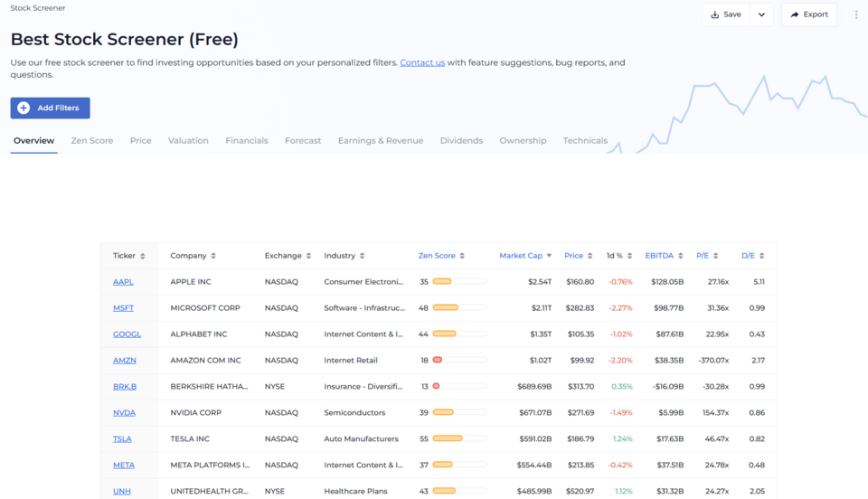
Task: Open the UNH ticker link
Action: pyautogui.click(x=122, y=491)
